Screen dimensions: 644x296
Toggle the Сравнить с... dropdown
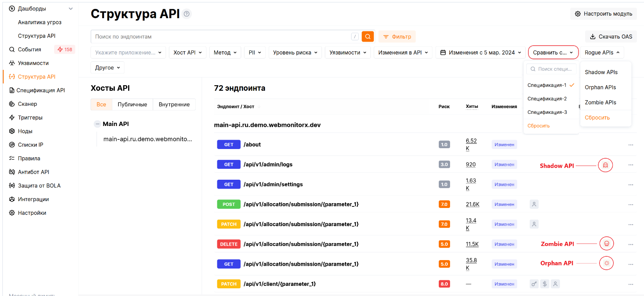553,52
